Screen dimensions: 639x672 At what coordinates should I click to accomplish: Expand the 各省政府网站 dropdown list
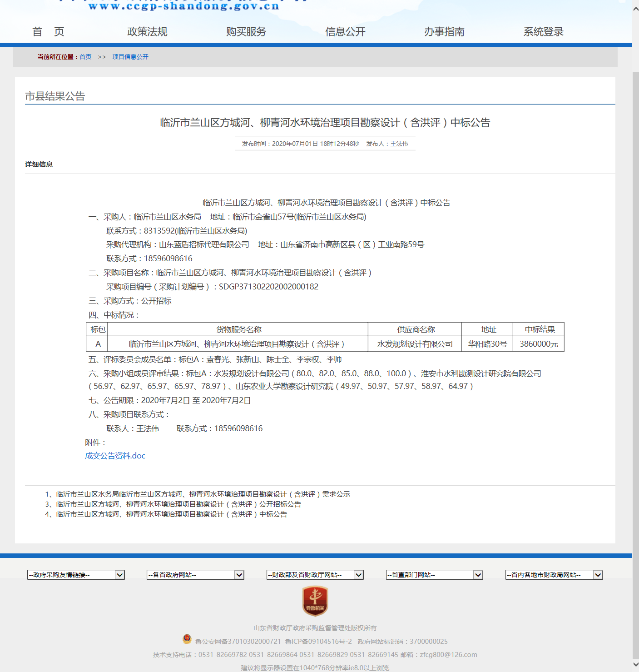195,575
